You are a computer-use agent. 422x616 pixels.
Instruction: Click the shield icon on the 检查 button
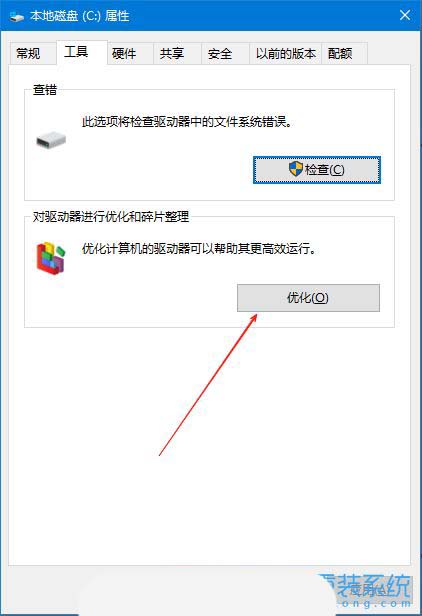[x=296, y=169]
